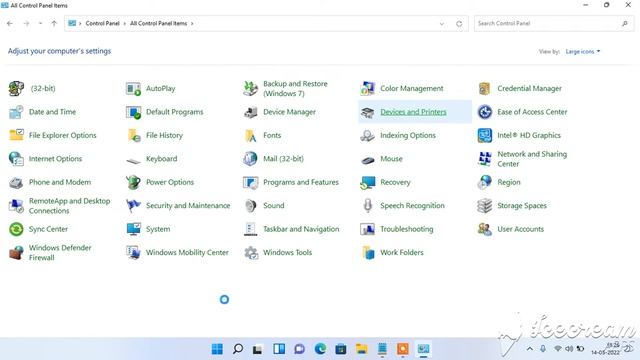Open RemoteApp and Desktop Connections link
Viewport: 640px width, 360px height.
pyautogui.click(x=69, y=206)
